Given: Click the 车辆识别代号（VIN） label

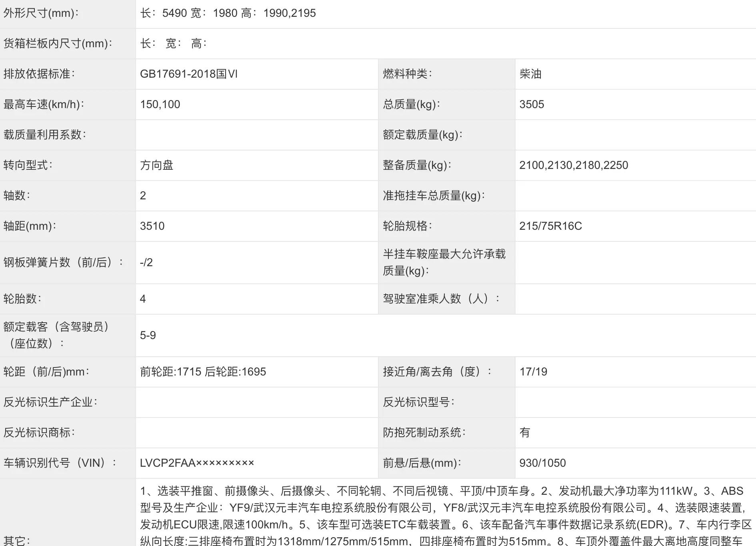Looking at the screenshot, I should point(60,463).
